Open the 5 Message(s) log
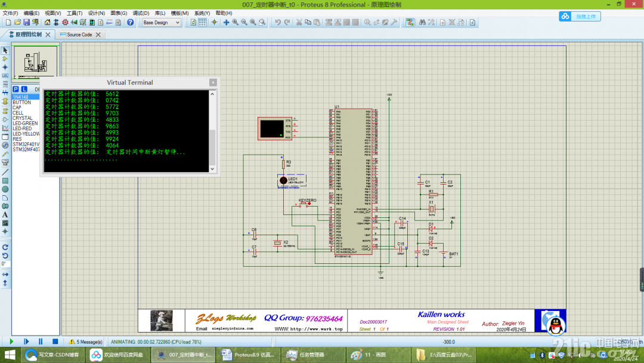 pyautogui.click(x=85, y=342)
